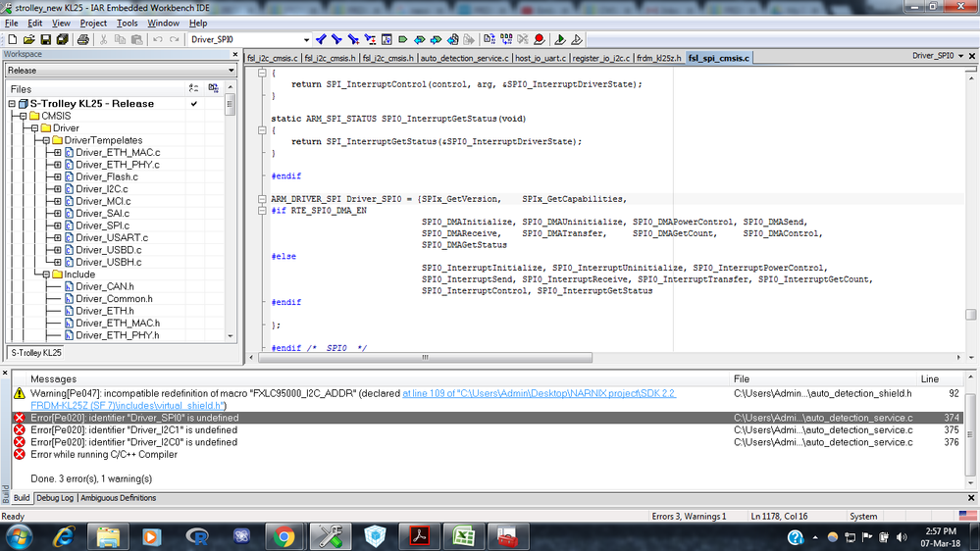The height and width of the screenshot is (551, 980).
Task: Select the S-Trolley KL25 workspace tab
Action: click(36, 353)
